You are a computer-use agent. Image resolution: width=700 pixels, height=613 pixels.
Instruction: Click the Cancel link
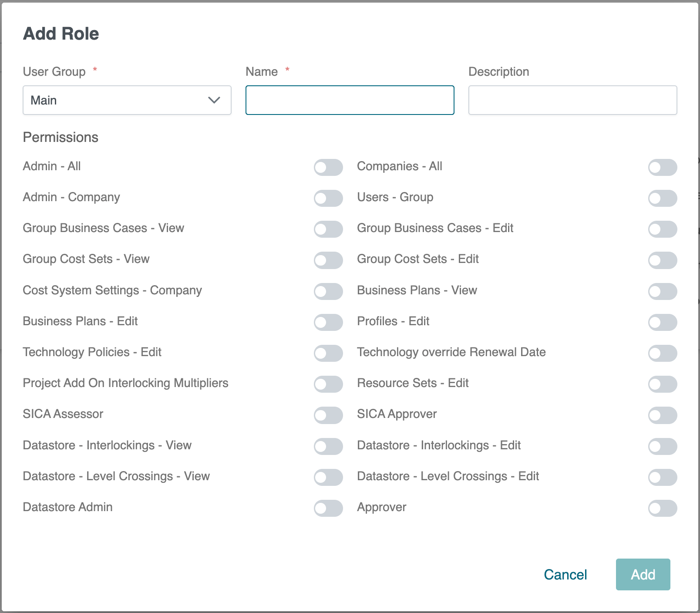(565, 575)
